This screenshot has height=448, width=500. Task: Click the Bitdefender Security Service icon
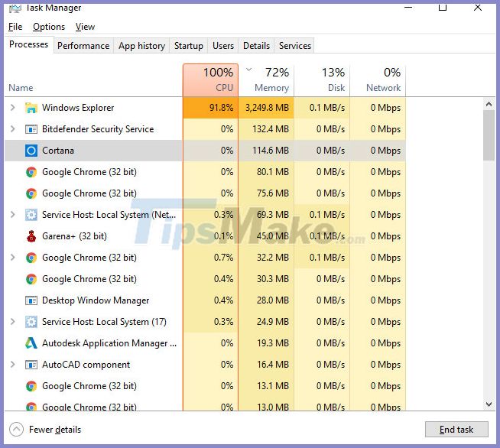coord(31,129)
